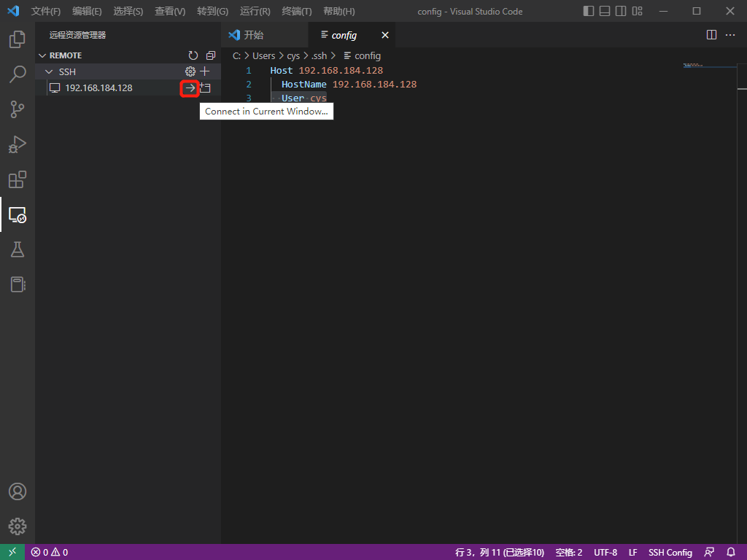Open the SSH configure gear icon

(190, 71)
